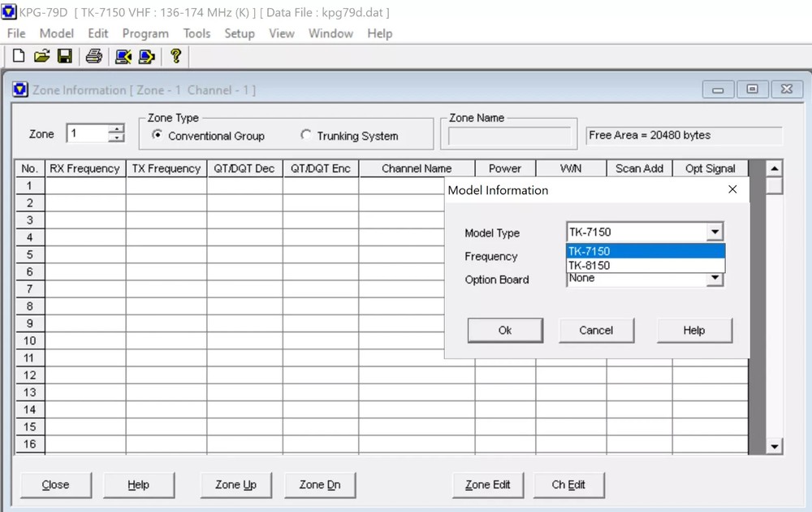Click the RX Frequency column header
812x512 pixels.
tap(85, 168)
